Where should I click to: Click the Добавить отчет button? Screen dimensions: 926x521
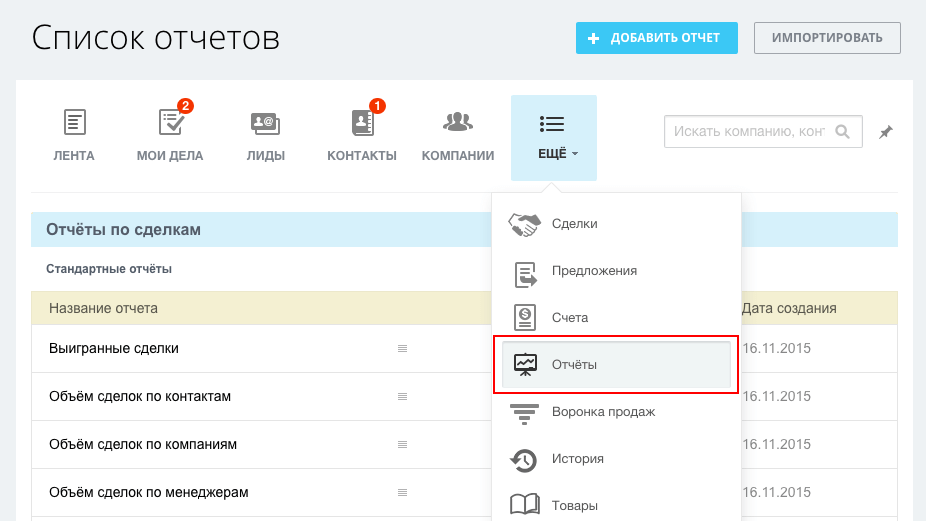click(x=657, y=38)
